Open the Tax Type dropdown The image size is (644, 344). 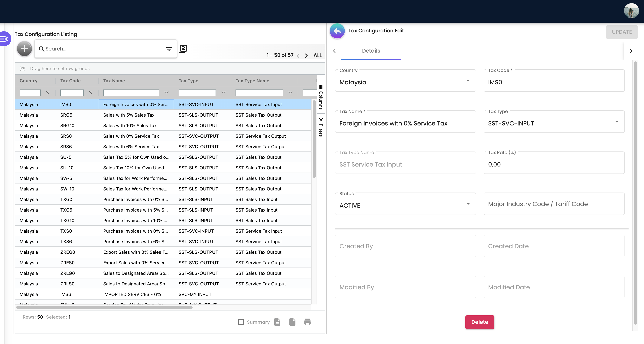[554, 122]
